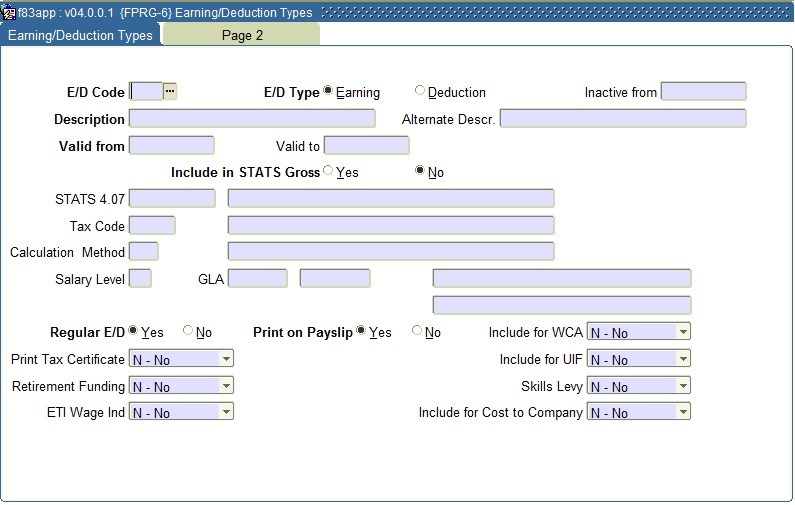The width and height of the screenshot is (795, 505).
Task: Select the Earning/Deduction Types tab
Action: [80, 35]
